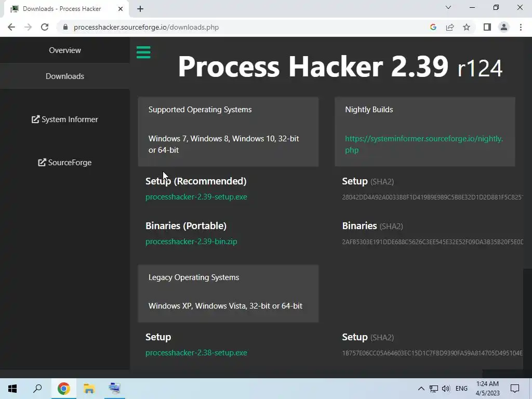This screenshot has height=399, width=532.
Task: Open the browser side panel icon
Action: tap(487, 27)
